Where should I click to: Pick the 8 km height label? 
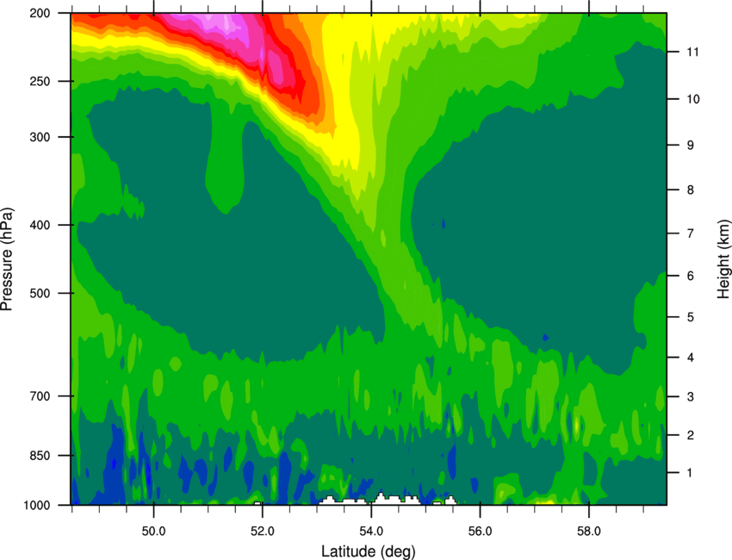click(691, 190)
